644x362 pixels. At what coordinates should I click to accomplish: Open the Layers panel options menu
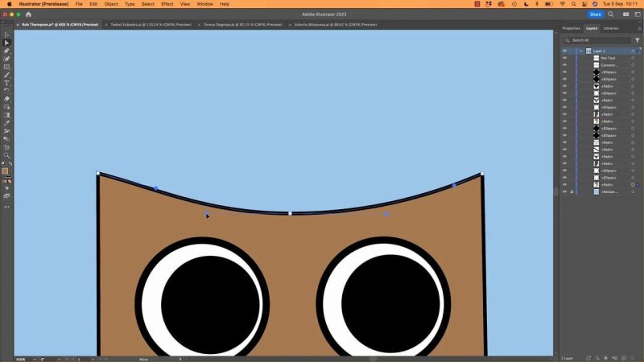click(x=639, y=28)
